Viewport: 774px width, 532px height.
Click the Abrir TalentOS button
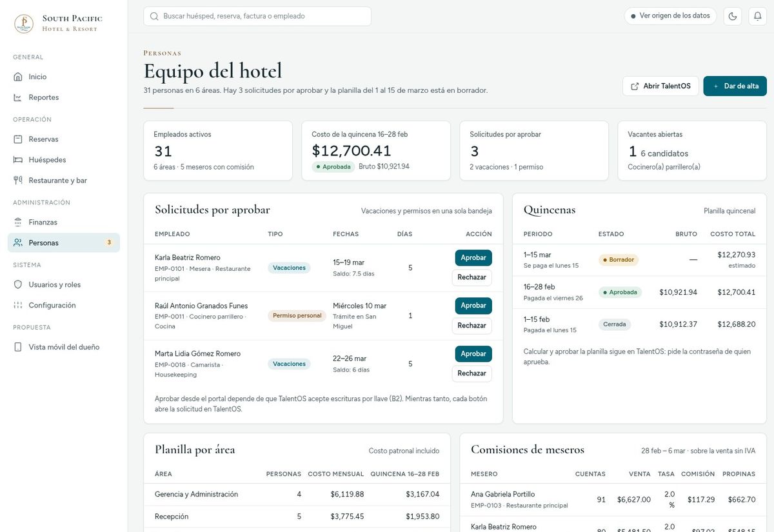click(x=660, y=86)
